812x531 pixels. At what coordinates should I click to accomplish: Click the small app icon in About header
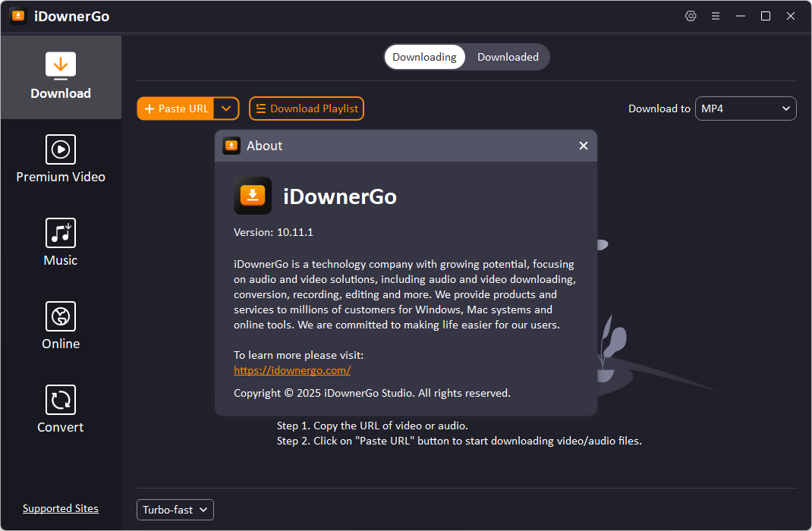(x=231, y=146)
